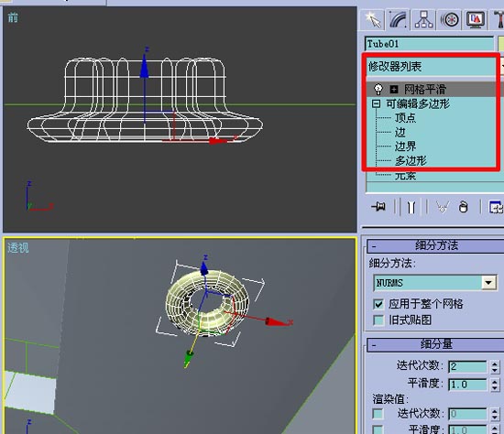Uncheck 应用于整个网格 checkbox
Image resolution: width=504 pixels, height=434 pixels.
point(378,304)
